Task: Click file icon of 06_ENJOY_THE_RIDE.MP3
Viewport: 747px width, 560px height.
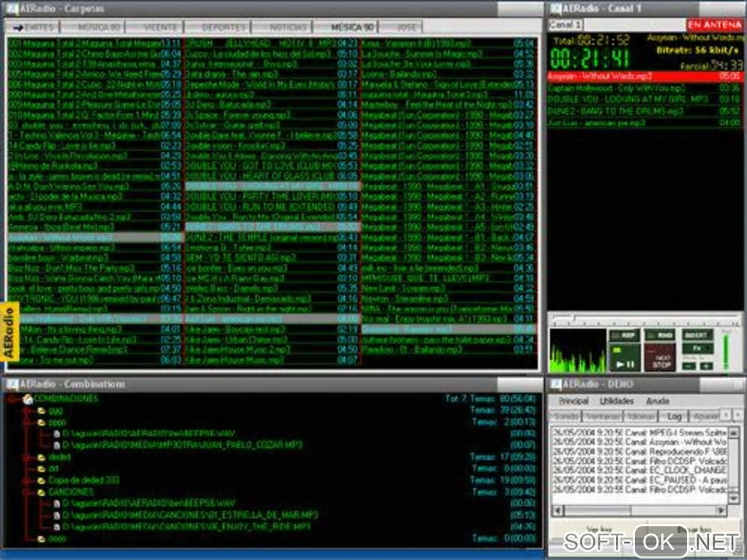Action: [x=57, y=526]
